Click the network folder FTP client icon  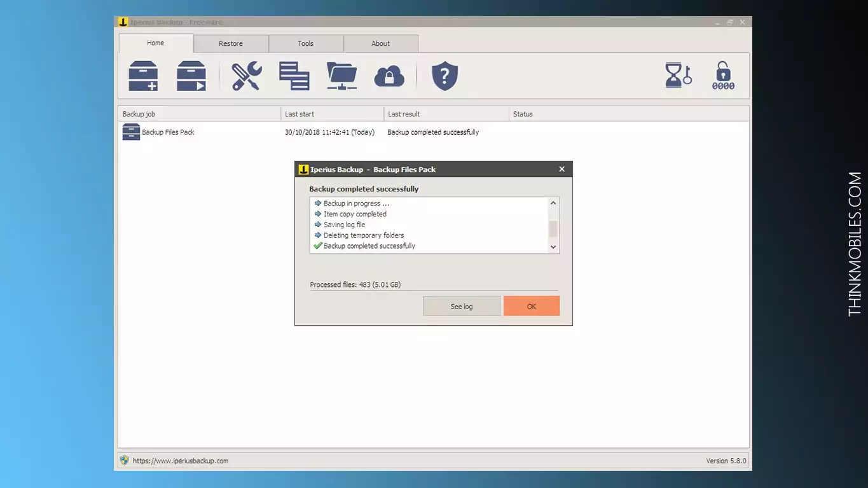(342, 76)
